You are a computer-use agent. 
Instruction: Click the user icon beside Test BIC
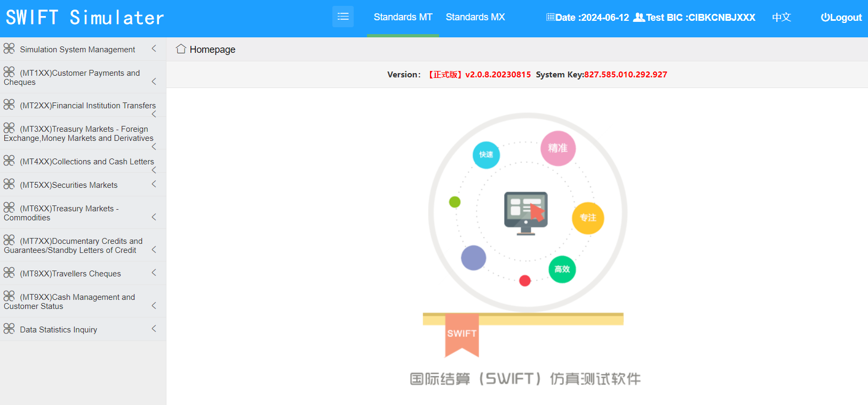[639, 17]
